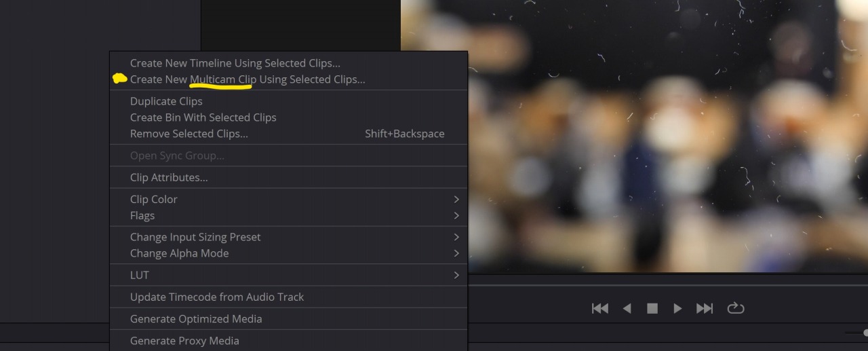
Task: Choose Remove Selected Clips
Action: click(189, 134)
